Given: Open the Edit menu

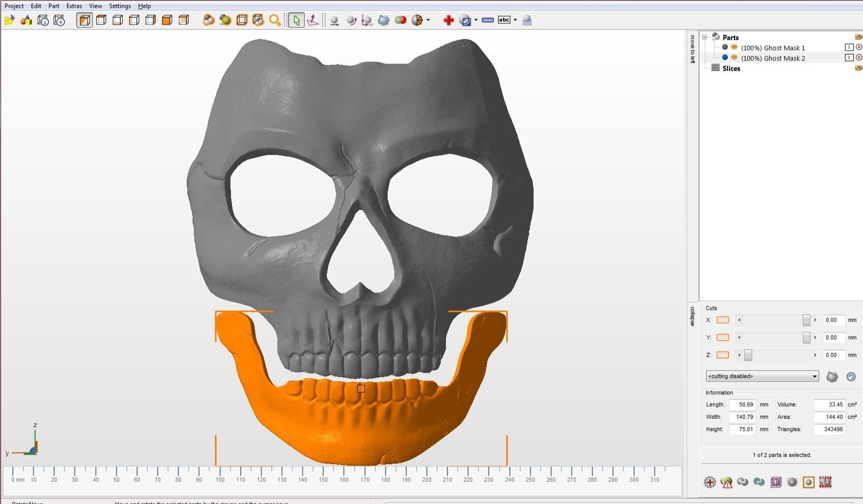Looking at the screenshot, I should point(36,6).
